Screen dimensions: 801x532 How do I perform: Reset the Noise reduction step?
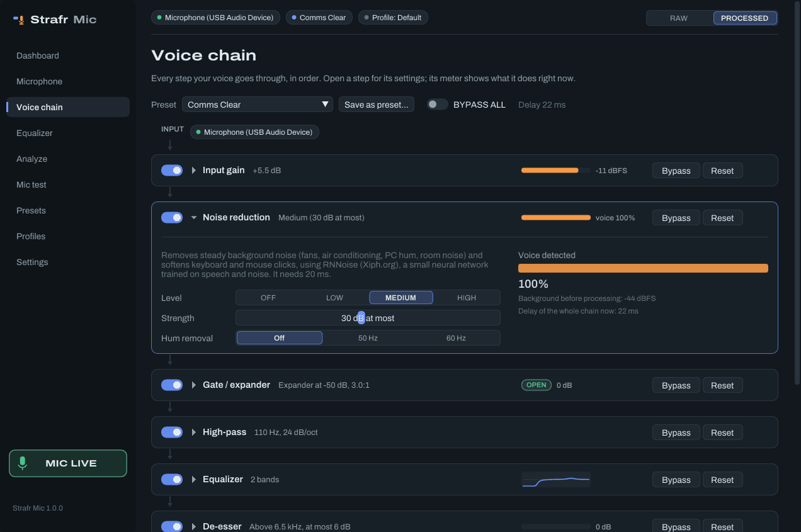pyautogui.click(x=722, y=218)
